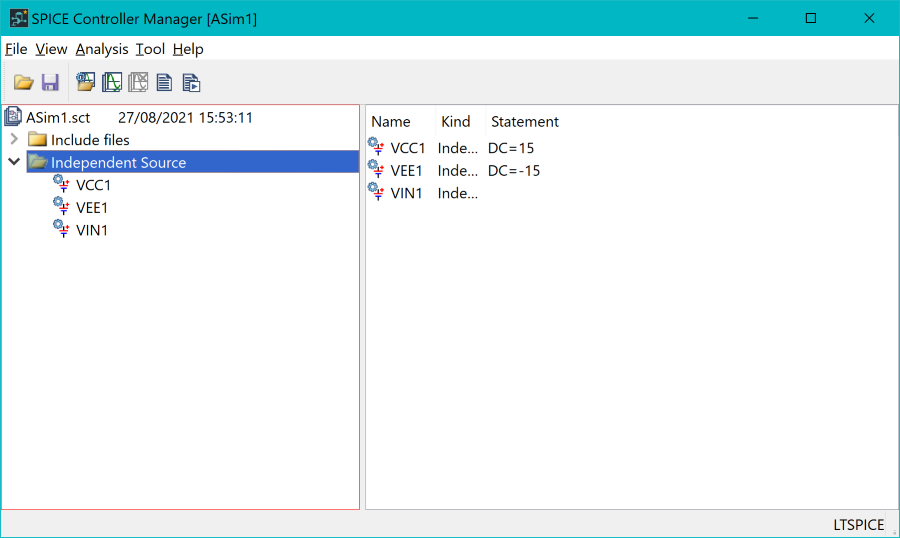Select the VCC1 name in the list

[x=408, y=148]
